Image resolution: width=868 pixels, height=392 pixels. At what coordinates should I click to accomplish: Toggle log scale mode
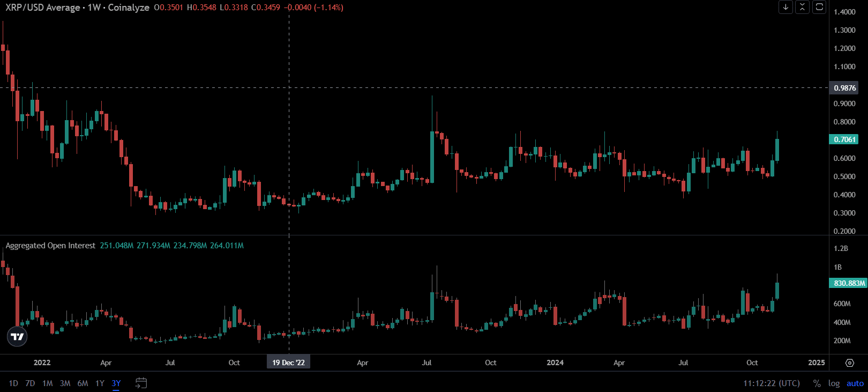tap(834, 383)
